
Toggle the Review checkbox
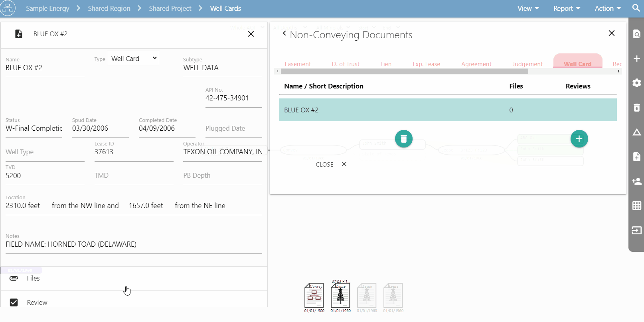click(14, 302)
